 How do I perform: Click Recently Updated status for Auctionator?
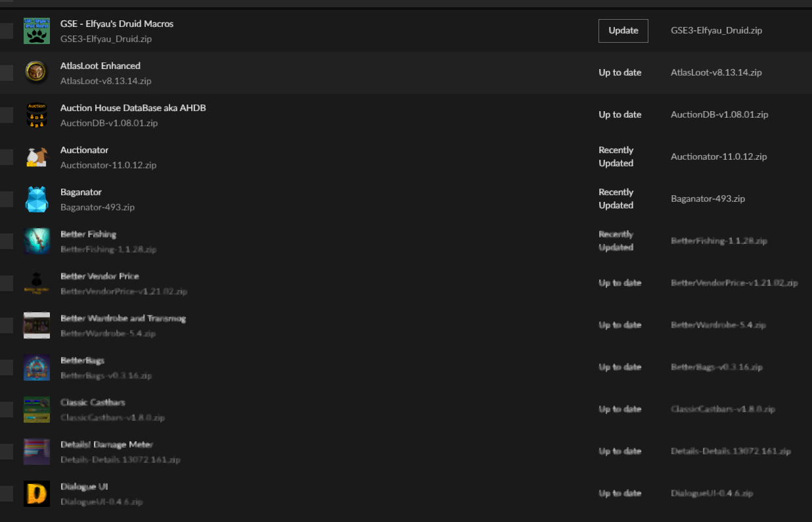616,156
